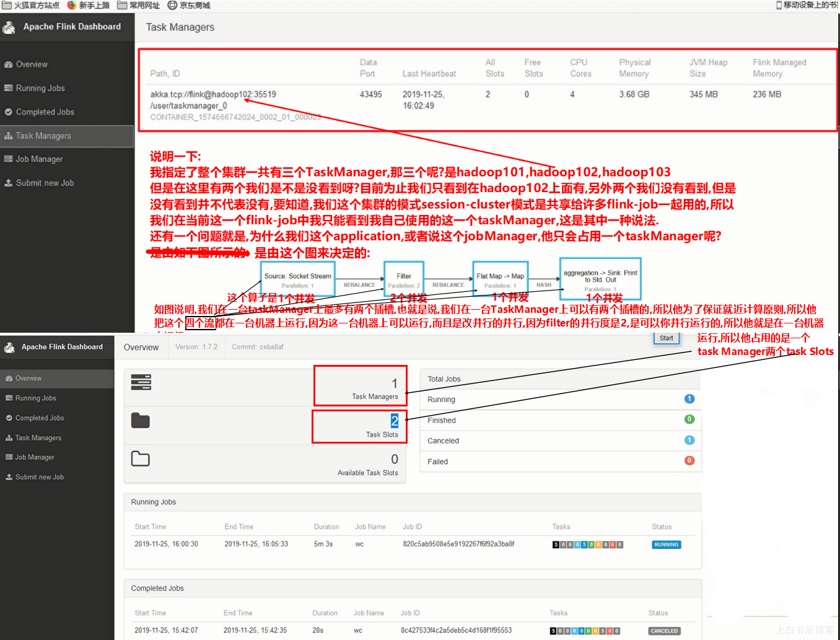The image size is (840, 640).
Task: Click the Canceled count badge 1
Action: pos(689,440)
